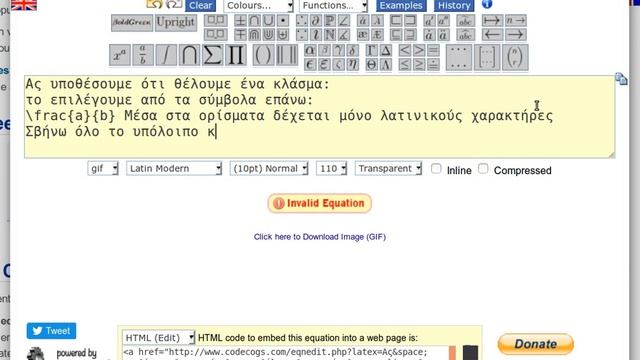Insert the Sigma summation symbol
This screenshot has width=640, height=360.
tap(212, 56)
